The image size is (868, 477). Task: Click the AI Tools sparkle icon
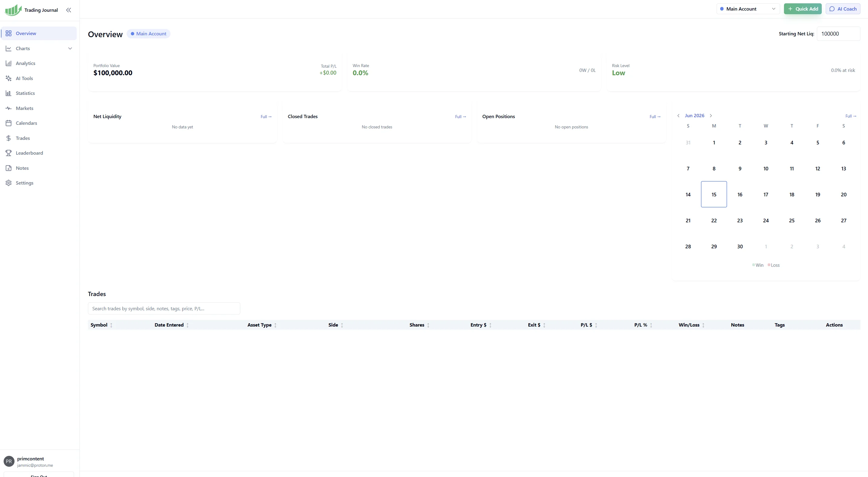[9, 79]
